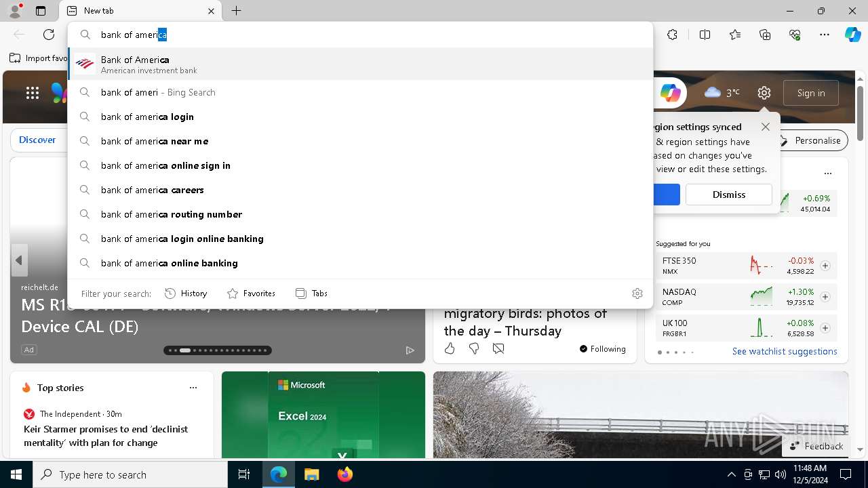The height and width of the screenshot is (488, 868).
Task: Choose 'bank of ameri - Bing Search' suggestion
Action: (x=360, y=92)
